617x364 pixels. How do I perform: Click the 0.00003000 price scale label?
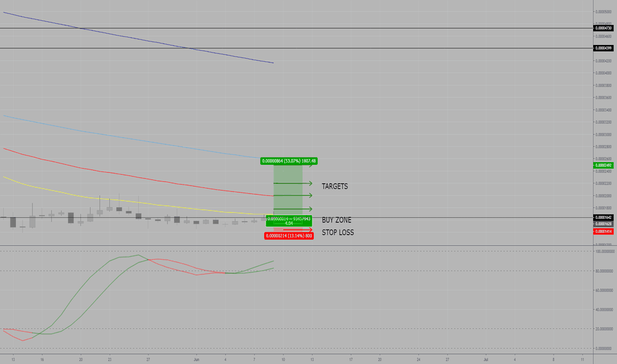[603, 134]
